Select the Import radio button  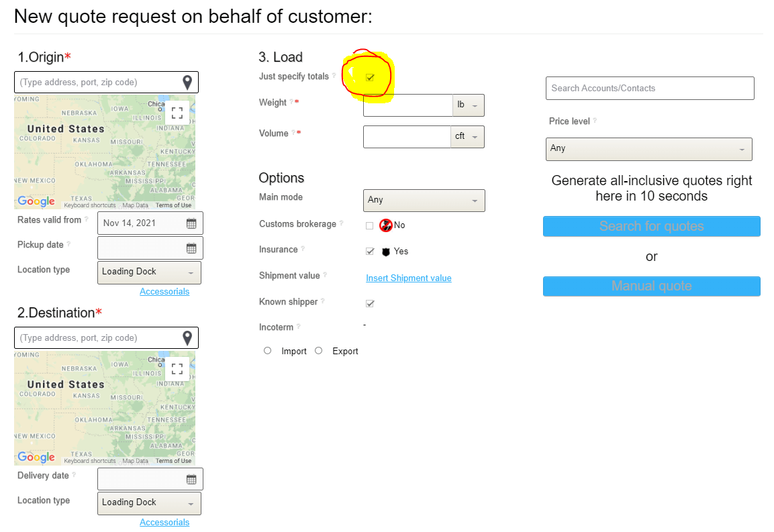coord(268,351)
